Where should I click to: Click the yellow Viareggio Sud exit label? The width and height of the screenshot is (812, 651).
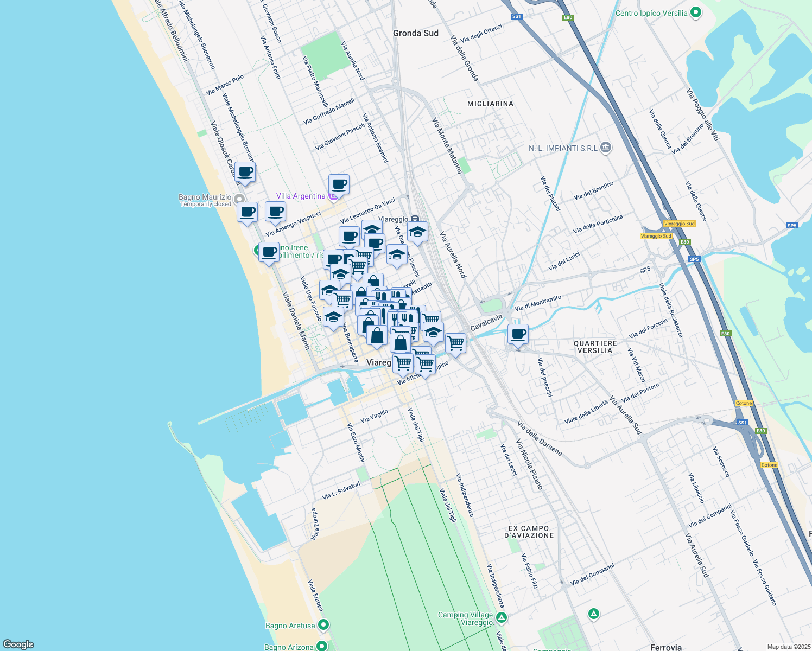678,222
